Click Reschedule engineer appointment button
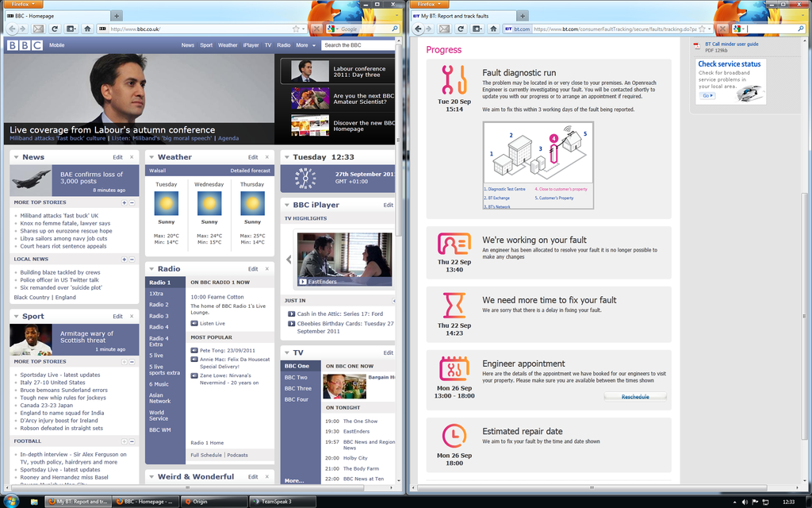 coord(635,397)
